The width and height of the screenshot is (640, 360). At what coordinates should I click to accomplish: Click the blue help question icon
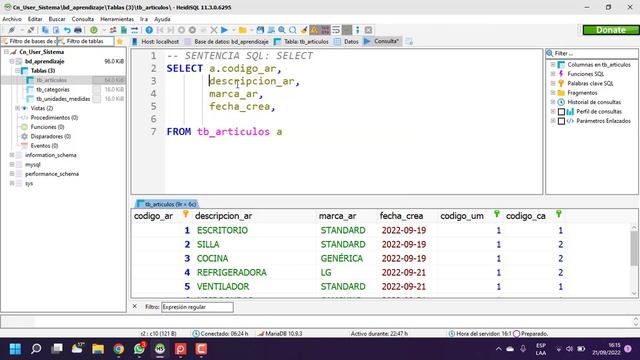click(x=149, y=30)
